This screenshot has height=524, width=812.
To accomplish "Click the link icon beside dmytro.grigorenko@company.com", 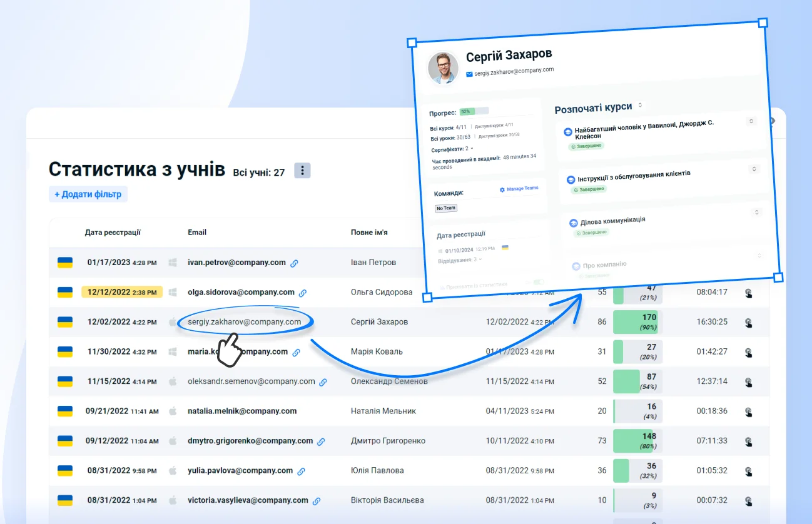I will (x=321, y=441).
